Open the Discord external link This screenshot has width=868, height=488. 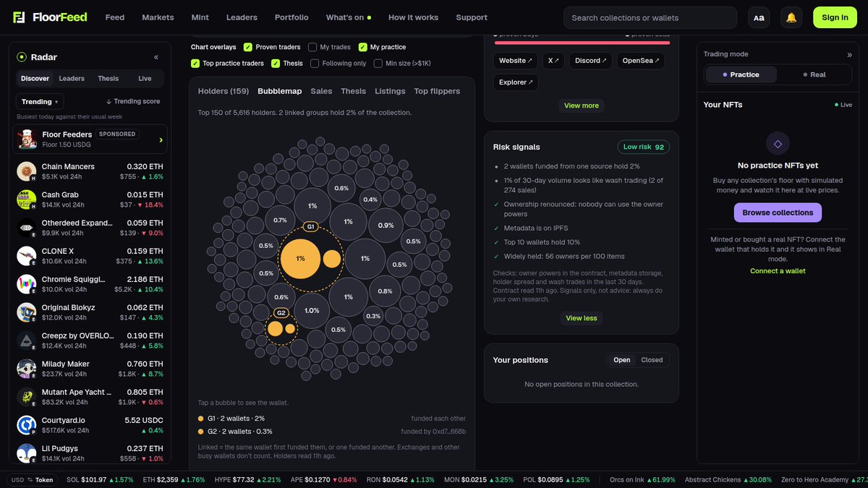[591, 61]
